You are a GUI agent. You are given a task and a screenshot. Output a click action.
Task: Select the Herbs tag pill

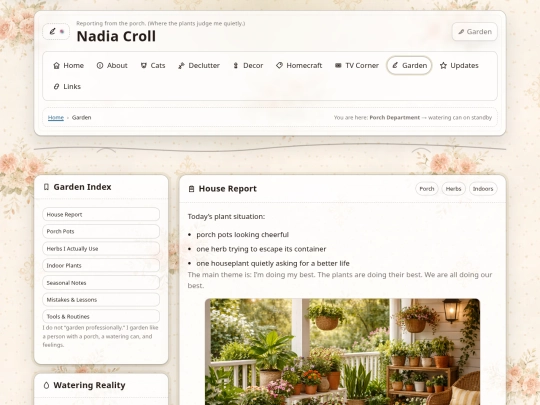pyautogui.click(x=454, y=189)
